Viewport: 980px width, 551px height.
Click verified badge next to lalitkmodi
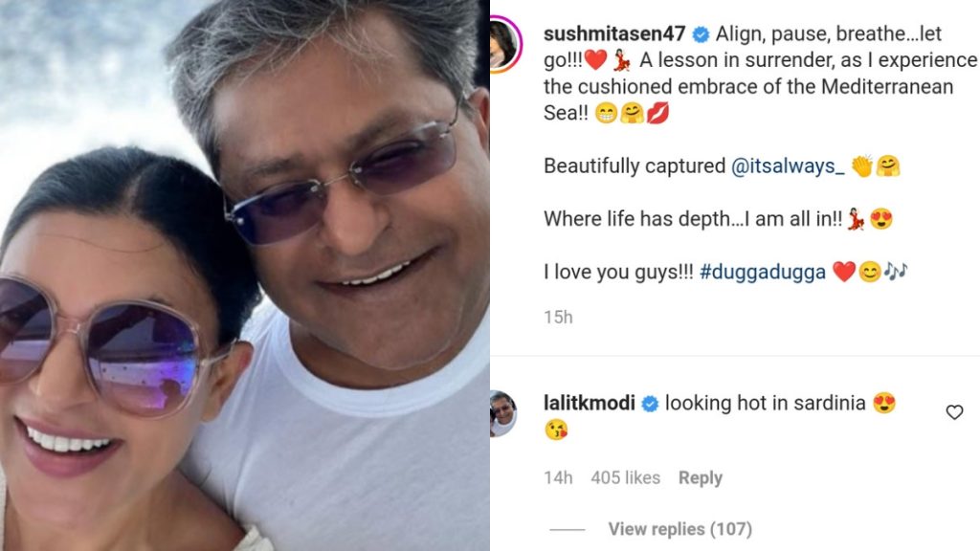tap(650, 405)
